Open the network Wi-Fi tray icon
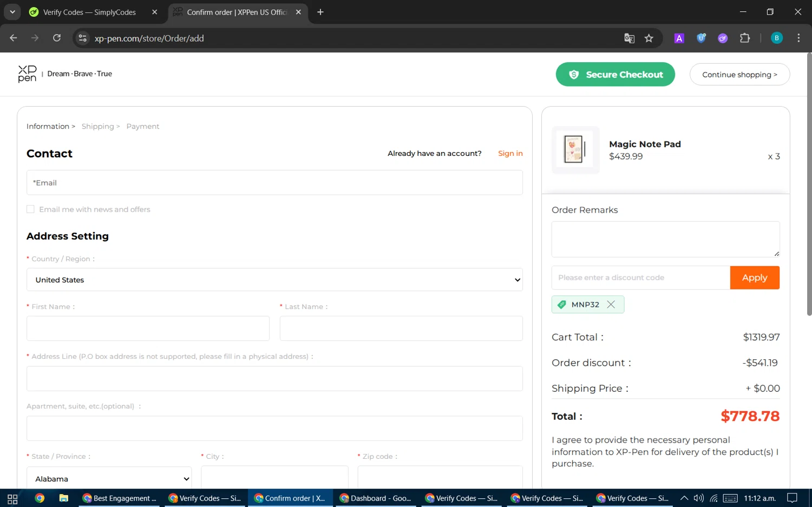 click(x=714, y=498)
